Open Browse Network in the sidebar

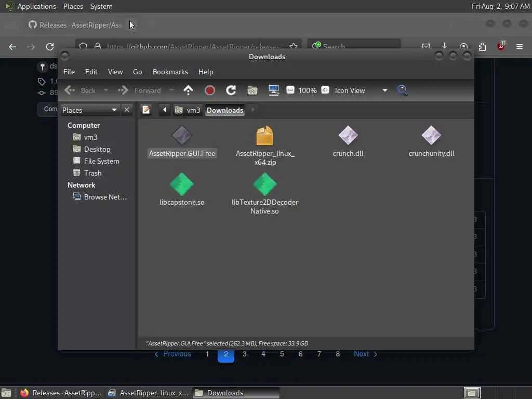pos(100,197)
